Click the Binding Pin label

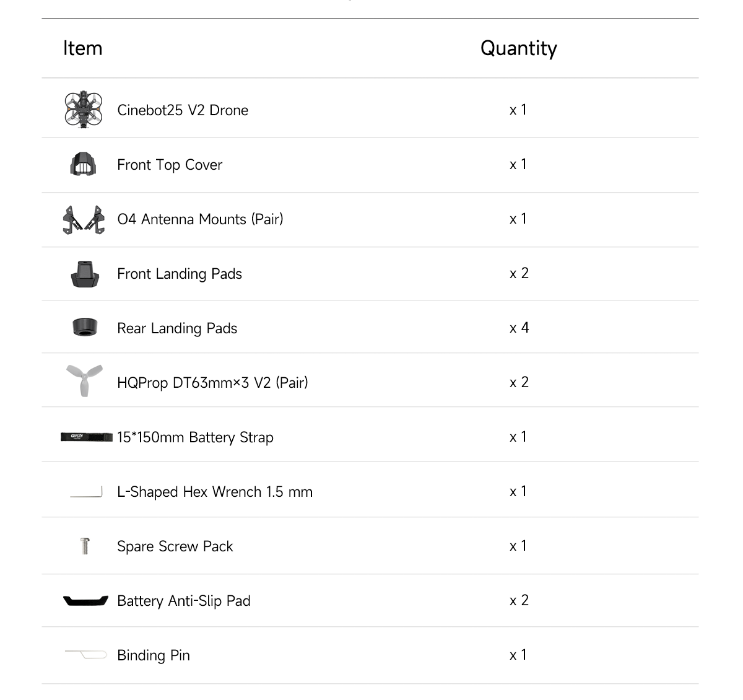pyautogui.click(x=154, y=655)
